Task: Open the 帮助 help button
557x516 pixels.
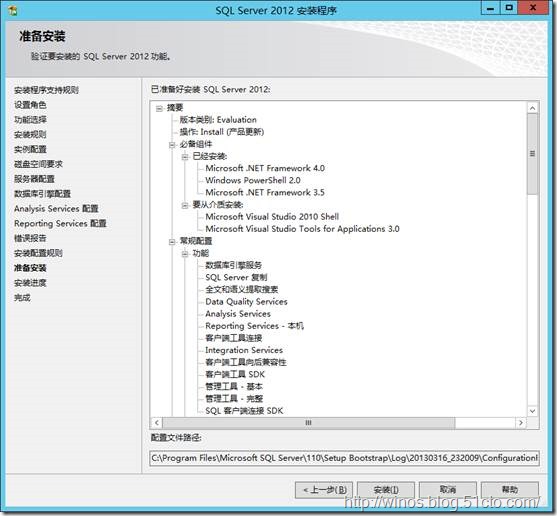Action: [x=510, y=490]
